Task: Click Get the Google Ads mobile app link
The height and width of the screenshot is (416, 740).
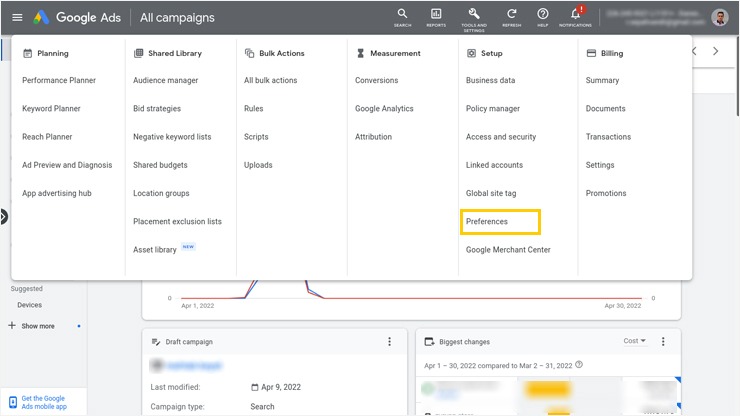Action: [44, 402]
